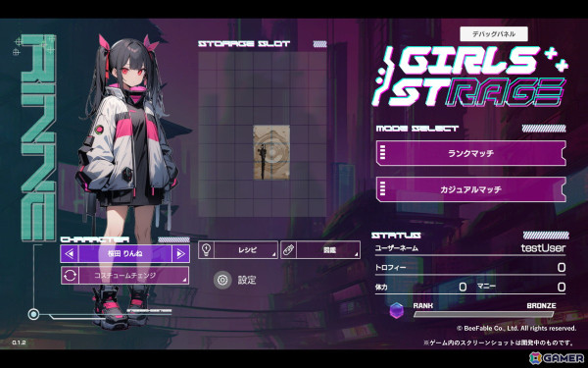
Task: Click the BeeFable copyright notice
Action: coord(516,328)
